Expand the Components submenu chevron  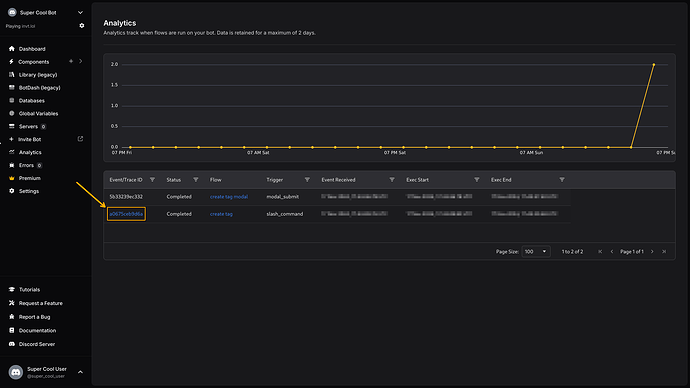pyautogui.click(x=81, y=62)
